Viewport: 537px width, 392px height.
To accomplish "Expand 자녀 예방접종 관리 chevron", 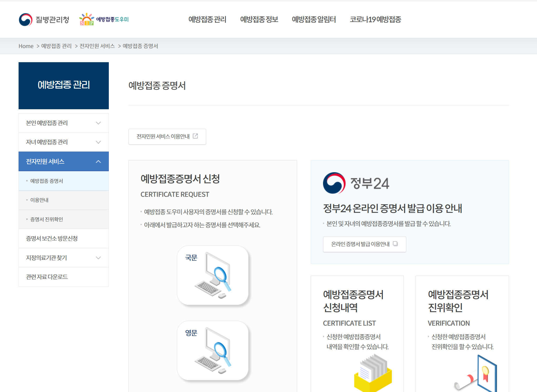I will tap(98, 142).
